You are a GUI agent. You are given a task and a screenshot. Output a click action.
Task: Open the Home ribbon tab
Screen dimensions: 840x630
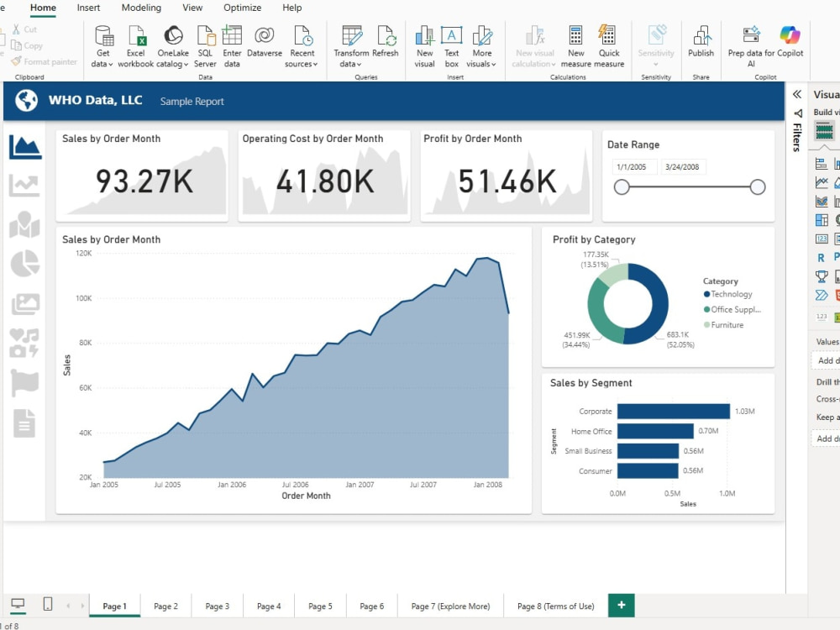[43, 8]
